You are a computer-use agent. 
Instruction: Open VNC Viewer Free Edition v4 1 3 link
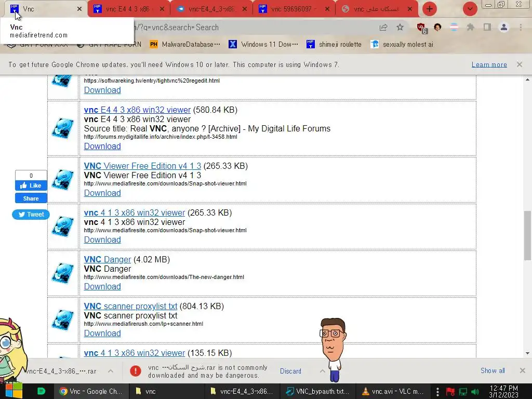[x=142, y=166]
